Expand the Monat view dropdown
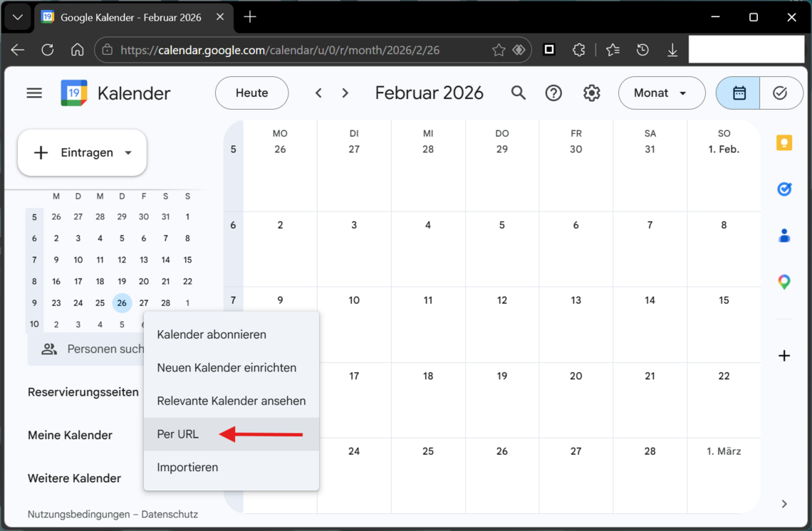Image resolution: width=812 pixels, height=531 pixels. pyautogui.click(x=661, y=93)
